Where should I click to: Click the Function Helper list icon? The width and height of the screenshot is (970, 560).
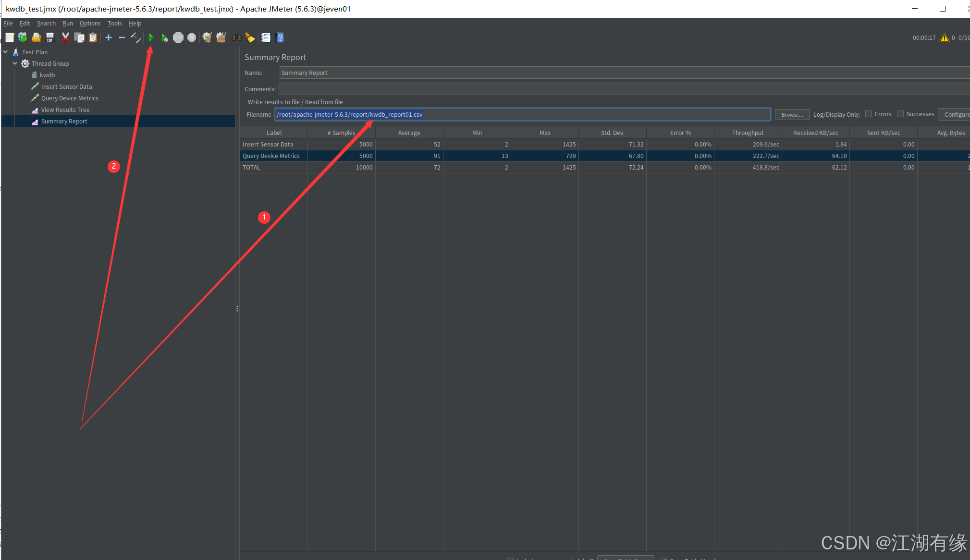pyautogui.click(x=266, y=37)
